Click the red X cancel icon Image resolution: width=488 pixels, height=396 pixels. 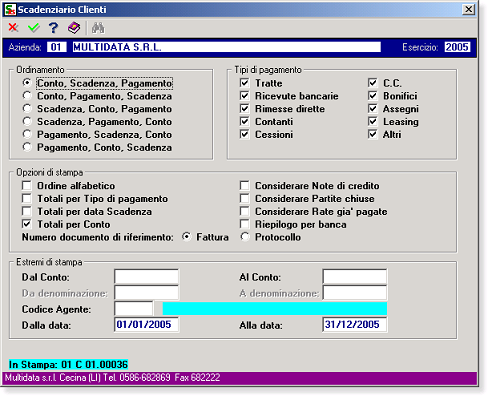pyautogui.click(x=13, y=28)
